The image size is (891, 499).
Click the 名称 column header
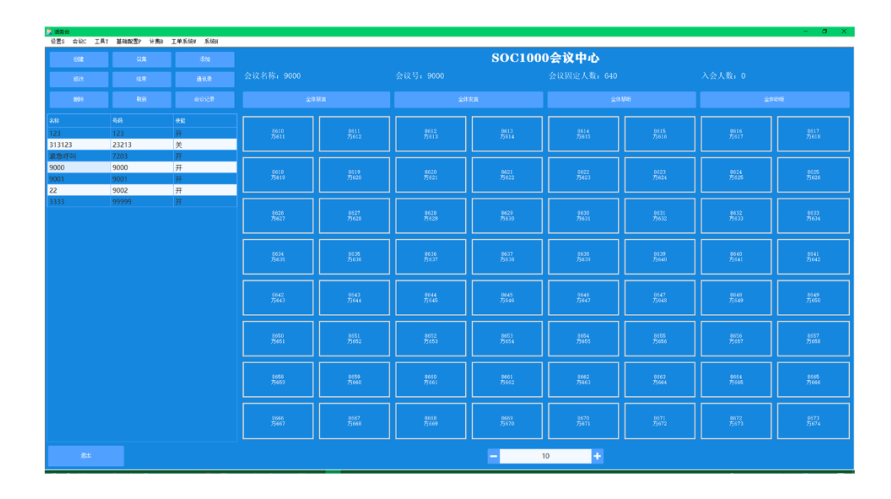click(x=78, y=120)
